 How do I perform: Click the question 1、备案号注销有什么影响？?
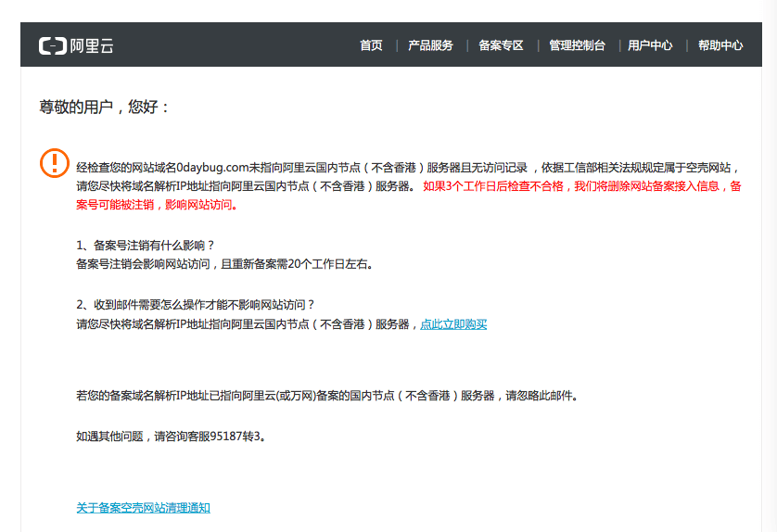click(146, 246)
